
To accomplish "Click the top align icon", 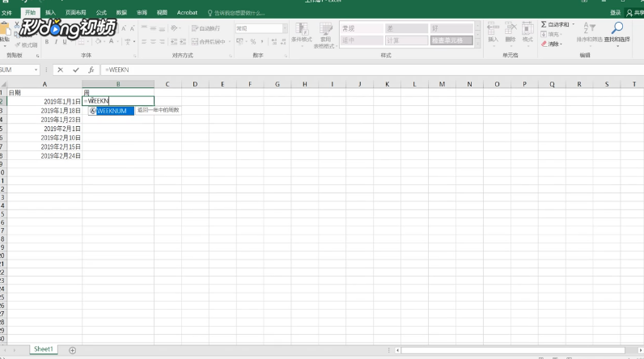I will pyautogui.click(x=144, y=28).
